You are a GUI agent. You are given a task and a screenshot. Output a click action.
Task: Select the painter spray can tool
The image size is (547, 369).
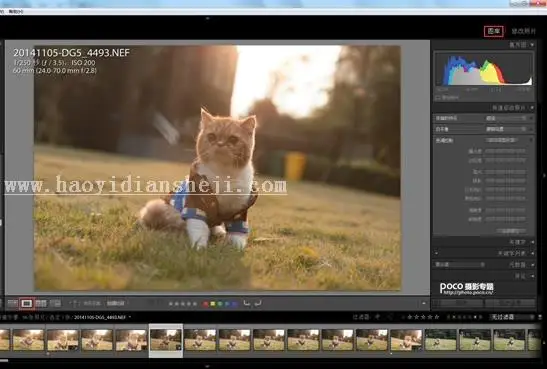pos(75,303)
